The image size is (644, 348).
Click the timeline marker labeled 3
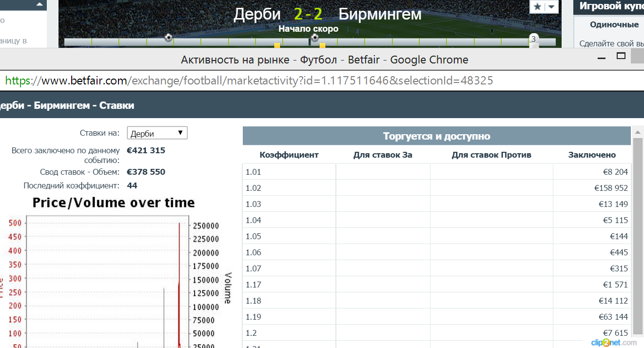coord(533,39)
